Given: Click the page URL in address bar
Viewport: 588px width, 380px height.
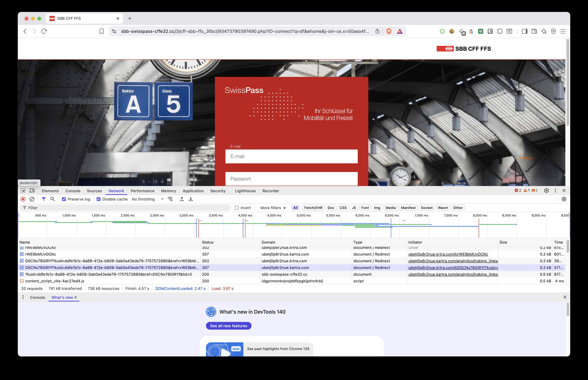Looking at the screenshot, I should click(245, 31).
